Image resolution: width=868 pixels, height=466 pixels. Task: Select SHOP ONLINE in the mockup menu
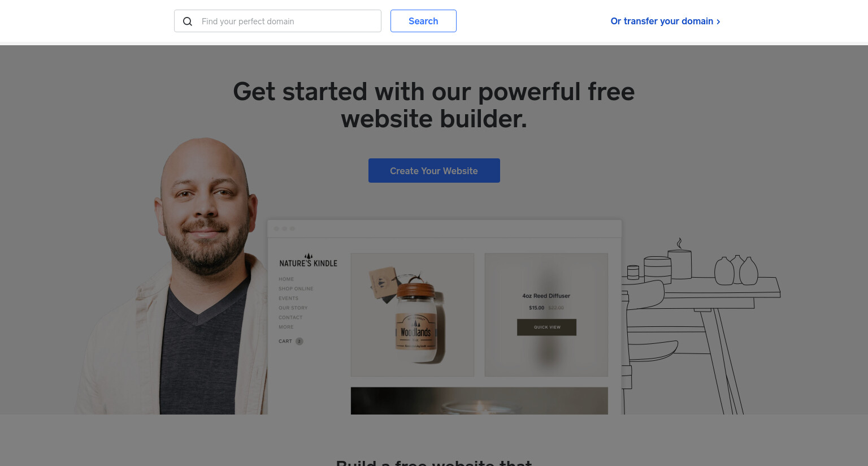296,288
